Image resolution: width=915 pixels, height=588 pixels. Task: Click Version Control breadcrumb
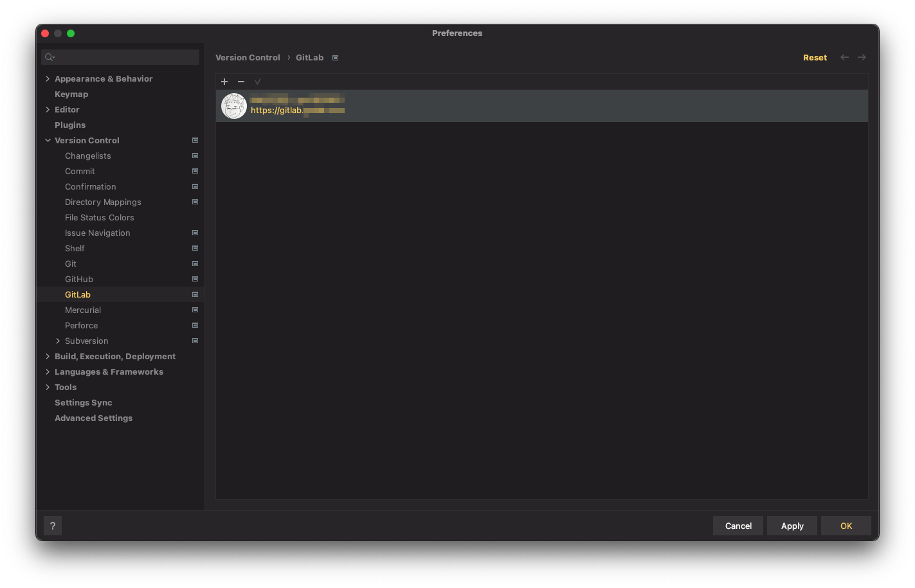tap(248, 57)
